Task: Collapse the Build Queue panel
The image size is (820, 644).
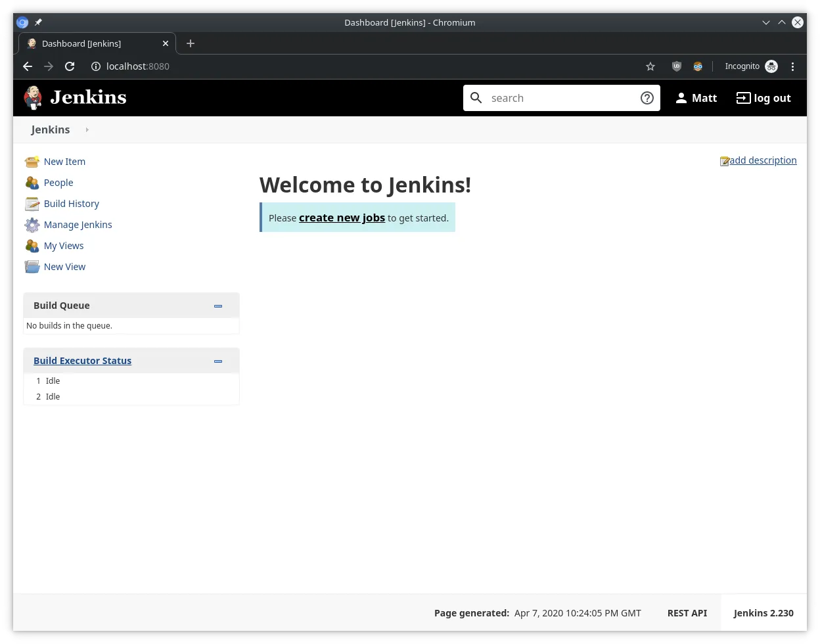Action: (x=217, y=306)
